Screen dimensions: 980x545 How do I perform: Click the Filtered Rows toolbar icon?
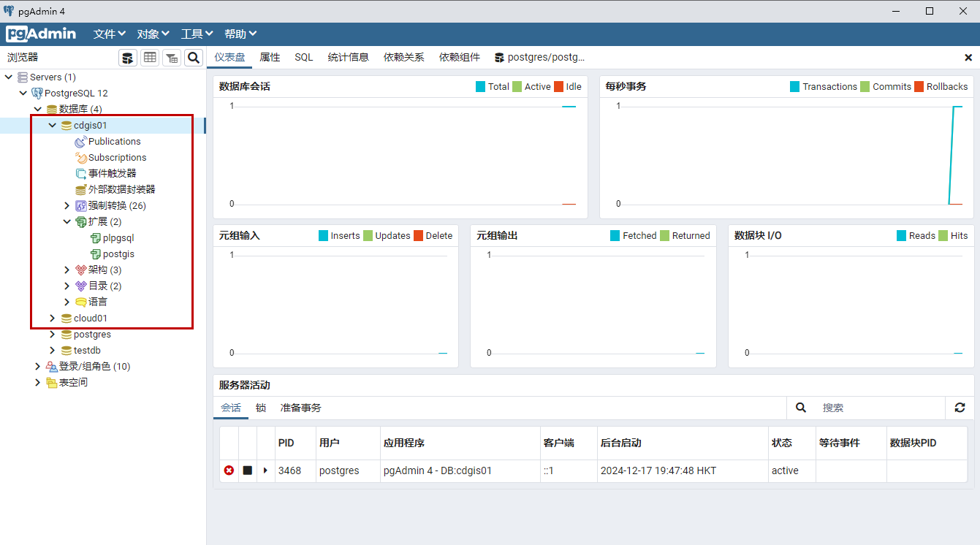click(172, 58)
